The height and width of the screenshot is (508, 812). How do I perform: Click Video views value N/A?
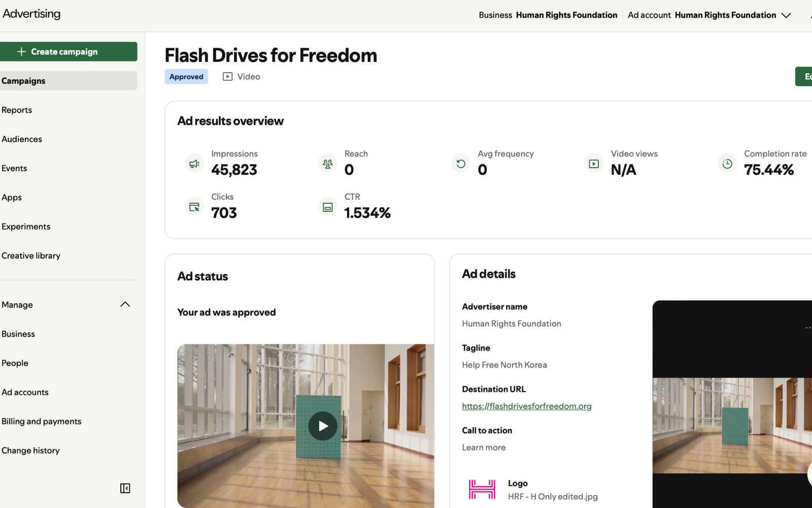point(623,170)
